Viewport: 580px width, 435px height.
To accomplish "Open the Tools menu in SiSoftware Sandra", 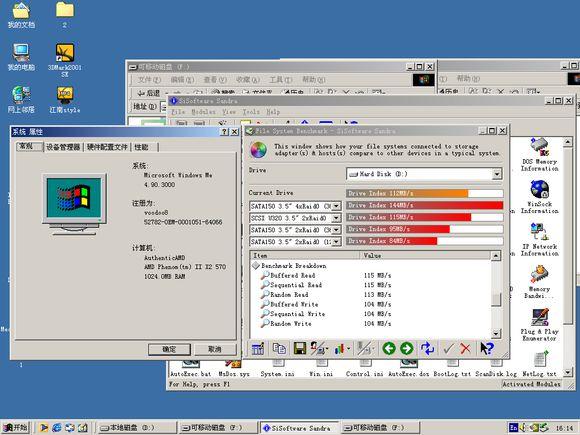I will click(x=251, y=112).
